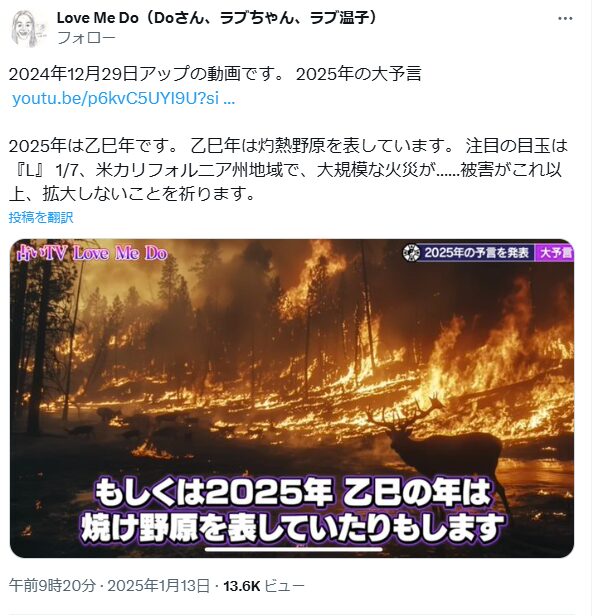Seek using the white video progress bar
595x616 pixels.
pyautogui.click(x=294, y=549)
